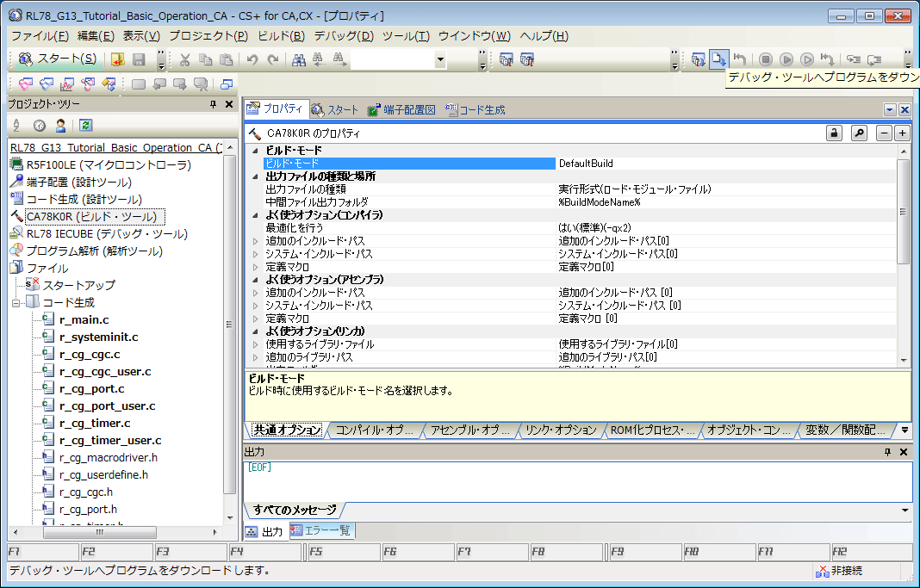The width and height of the screenshot is (920, 588).
Task: Open the search combo box dropdown in the toolbar
Action: point(440,59)
